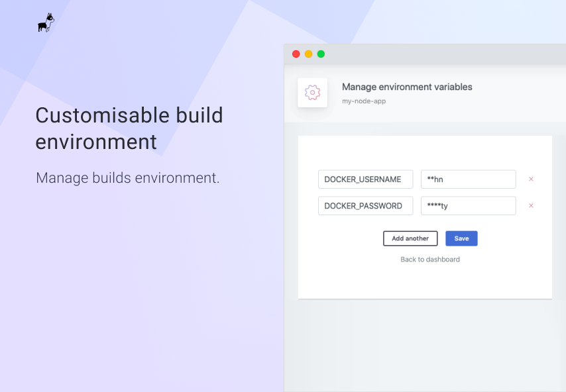Remove the DOCKER_USERNAME variable row

pyautogui.click(x=531, y=179)
